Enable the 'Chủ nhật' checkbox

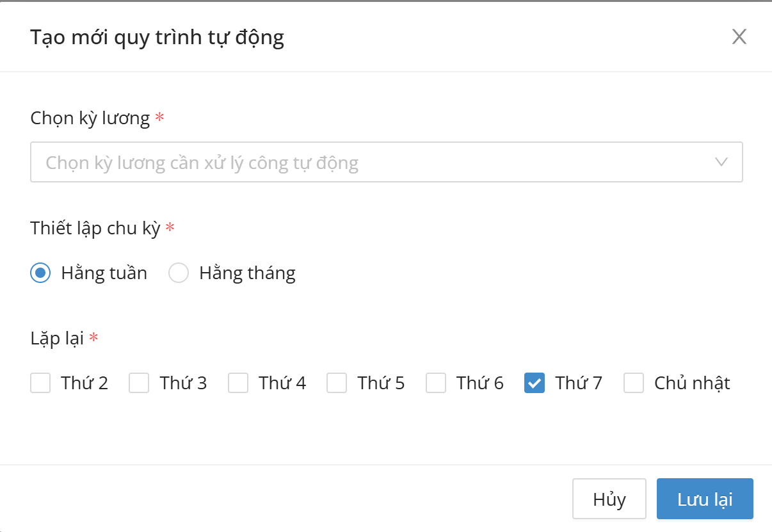click(634, 383)
